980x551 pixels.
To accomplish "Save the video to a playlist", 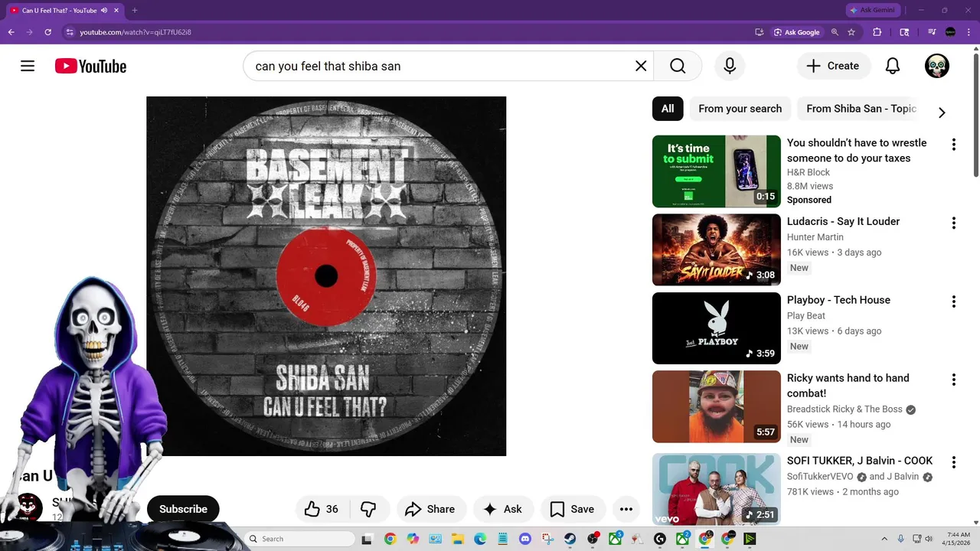I will tap(573, 509).
